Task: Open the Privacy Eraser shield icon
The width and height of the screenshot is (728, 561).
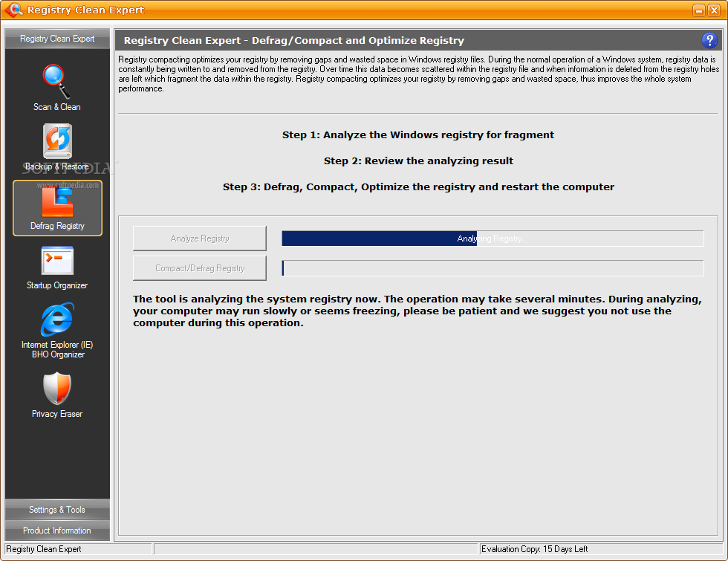Action: (57, 388)
